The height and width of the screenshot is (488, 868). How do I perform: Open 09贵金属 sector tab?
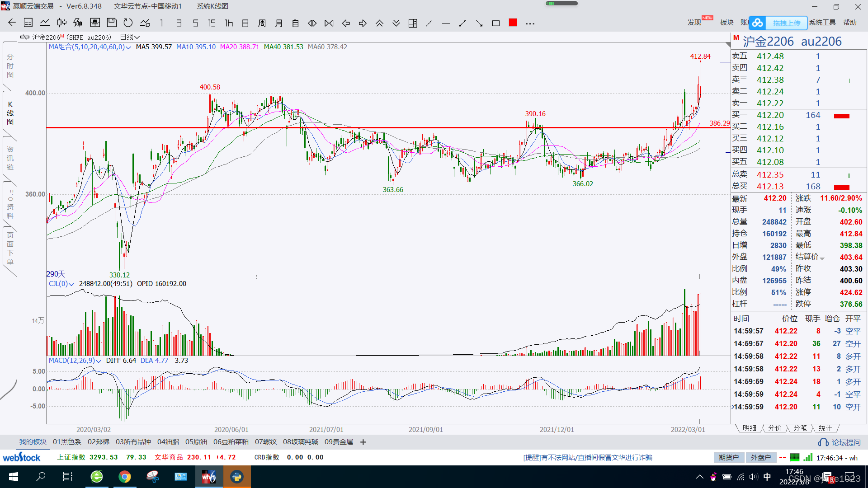tap(339, 442)
